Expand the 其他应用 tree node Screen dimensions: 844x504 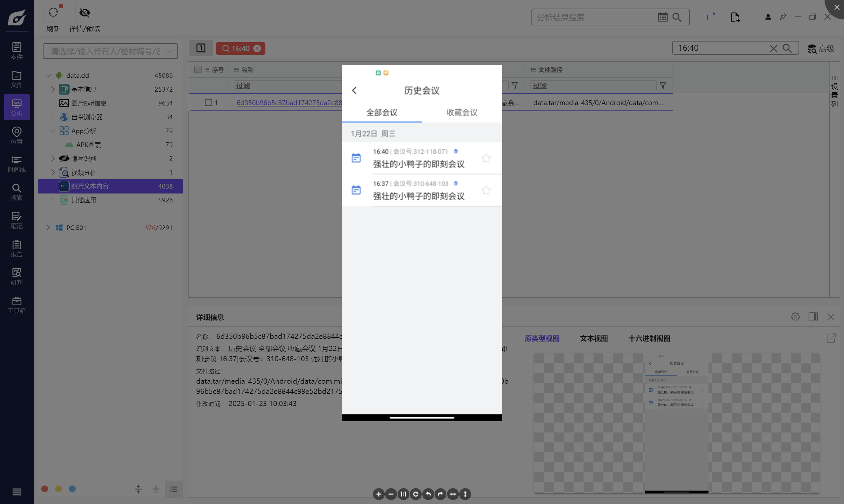tap(53, 200)
